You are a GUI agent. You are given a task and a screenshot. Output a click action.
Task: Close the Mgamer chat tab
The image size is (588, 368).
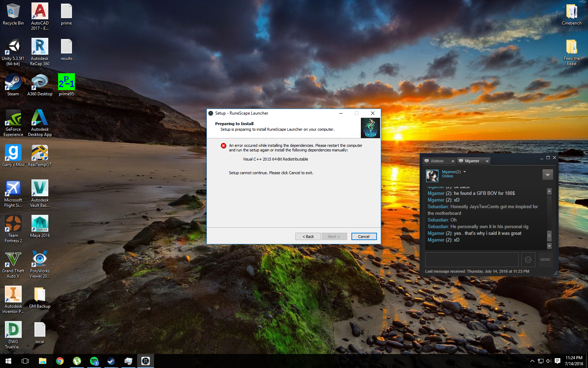487,161
